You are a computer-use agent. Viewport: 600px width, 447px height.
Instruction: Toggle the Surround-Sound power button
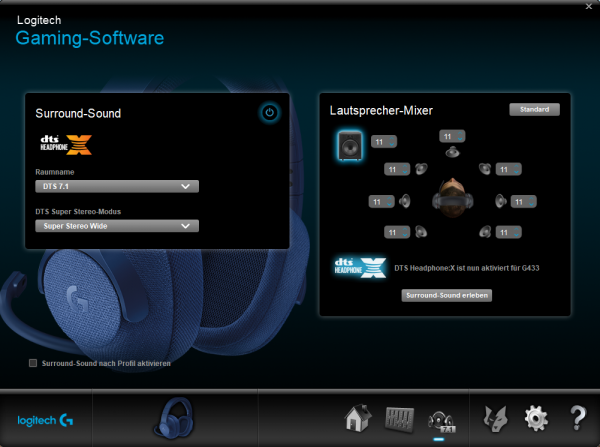269,113
